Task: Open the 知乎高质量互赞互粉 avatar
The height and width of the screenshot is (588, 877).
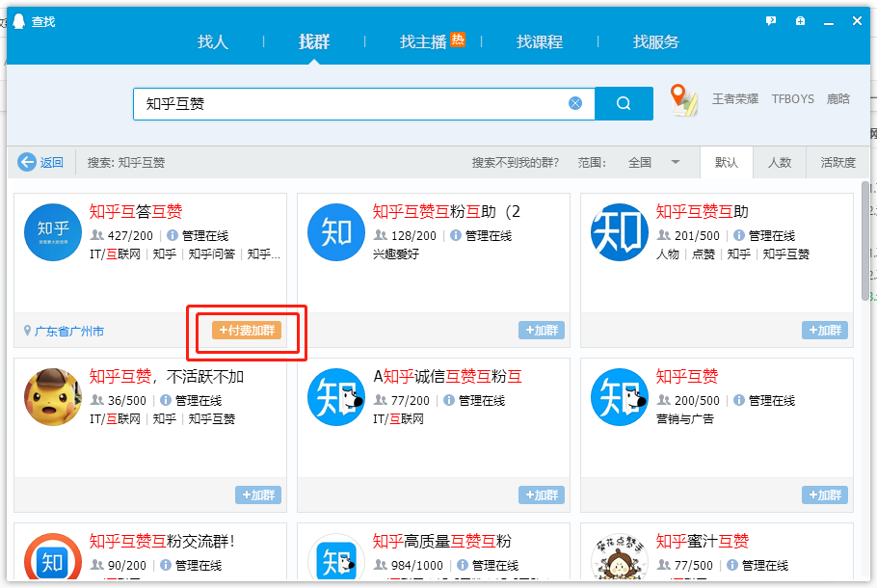Action: click(x=336, y=556)
